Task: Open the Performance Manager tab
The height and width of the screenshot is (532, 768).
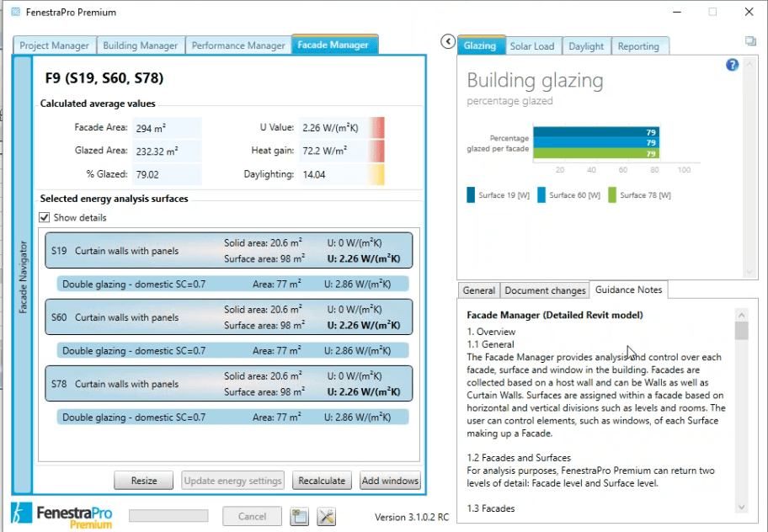Action: [238, 45]
